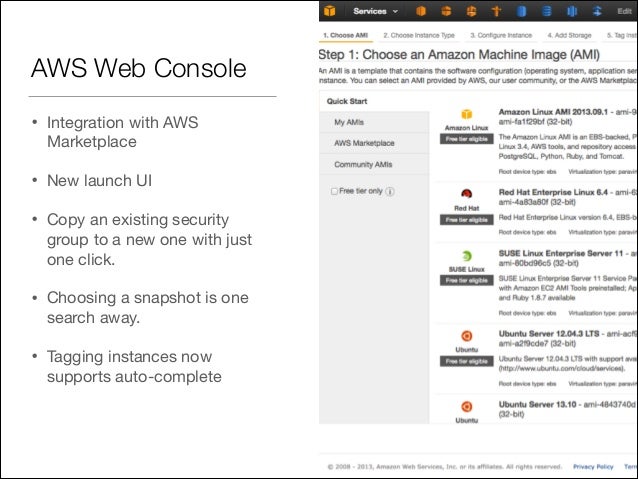The height and width of the screenshot is (479, 638).
Task: Click the fourth orange service shortcut icon
Action: [x=496, y=11]
